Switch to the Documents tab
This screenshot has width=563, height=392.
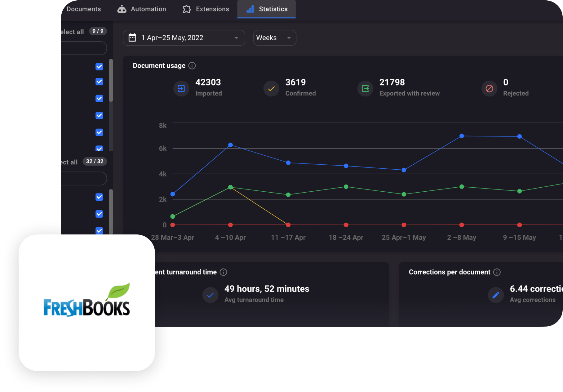pos(84,9)
